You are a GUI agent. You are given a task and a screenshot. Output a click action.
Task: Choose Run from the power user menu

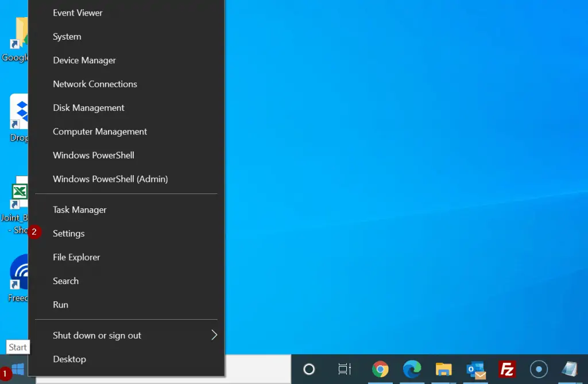click(60, 305)
